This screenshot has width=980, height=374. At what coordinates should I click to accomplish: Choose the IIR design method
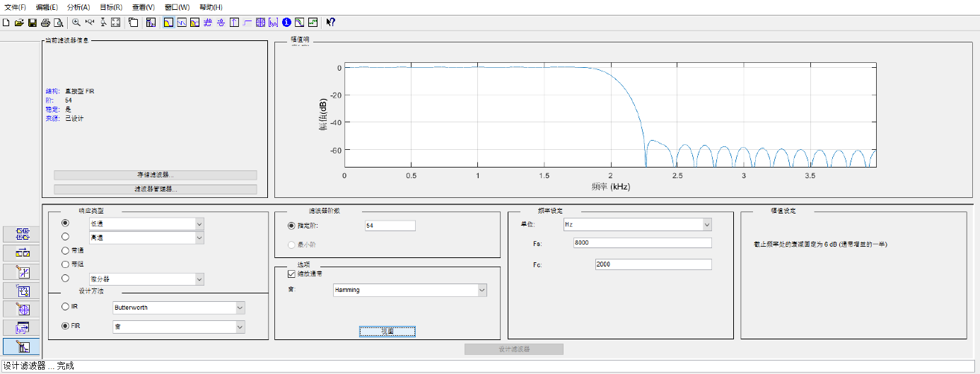click(66, 307)
